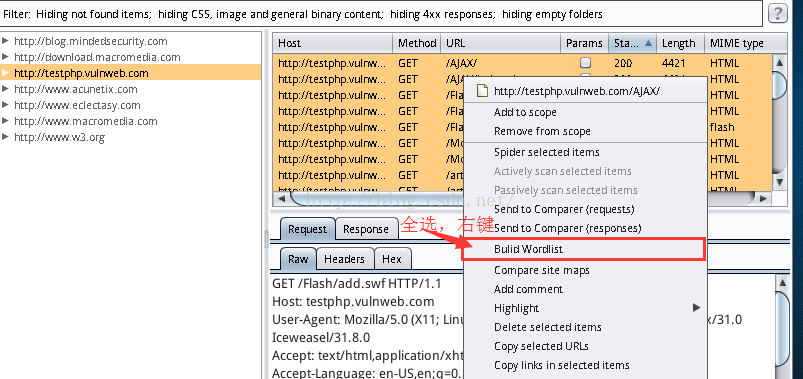Click length value 4421

tap(673, 64)
